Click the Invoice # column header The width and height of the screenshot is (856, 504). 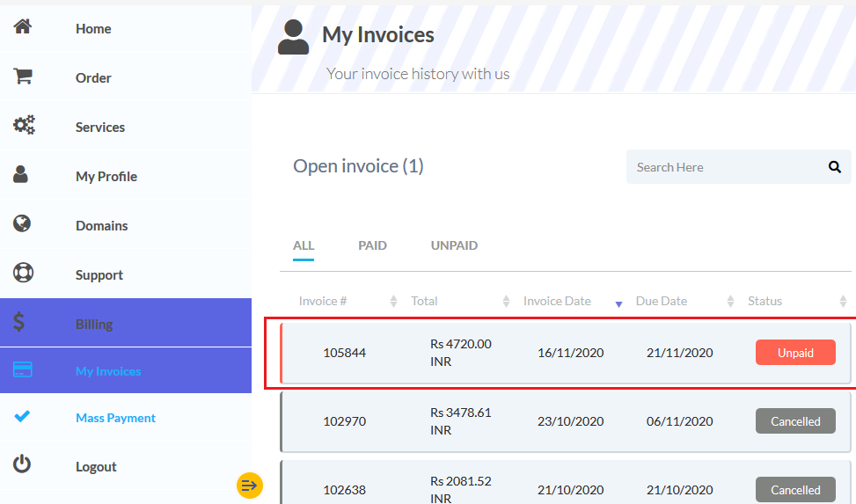323,301
